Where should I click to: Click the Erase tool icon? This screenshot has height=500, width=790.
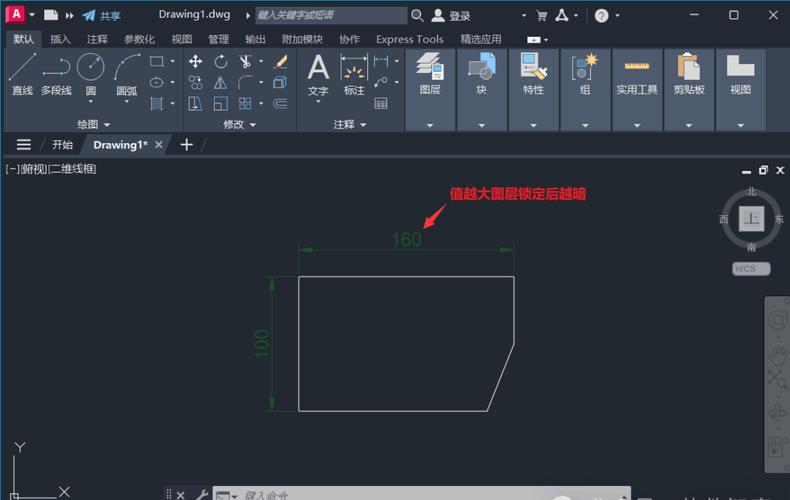[281, 61]
